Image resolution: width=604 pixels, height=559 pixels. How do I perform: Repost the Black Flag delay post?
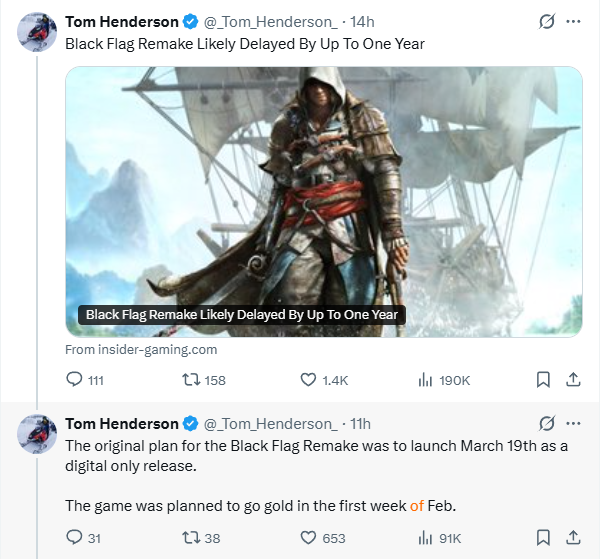tap(187, 380)
